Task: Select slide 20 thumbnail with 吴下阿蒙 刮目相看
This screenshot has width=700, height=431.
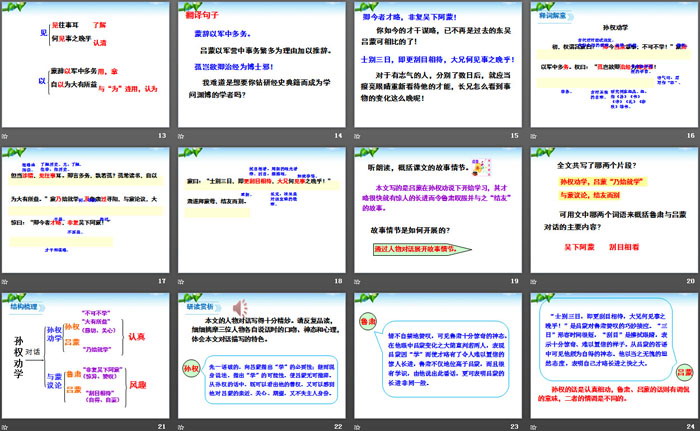Action: click(614, 210)
